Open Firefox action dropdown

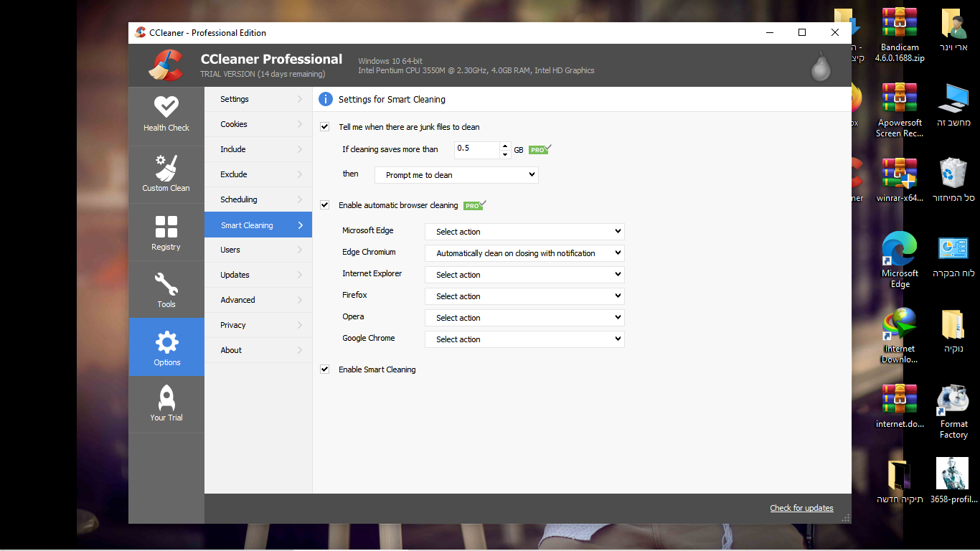(524, 296)
